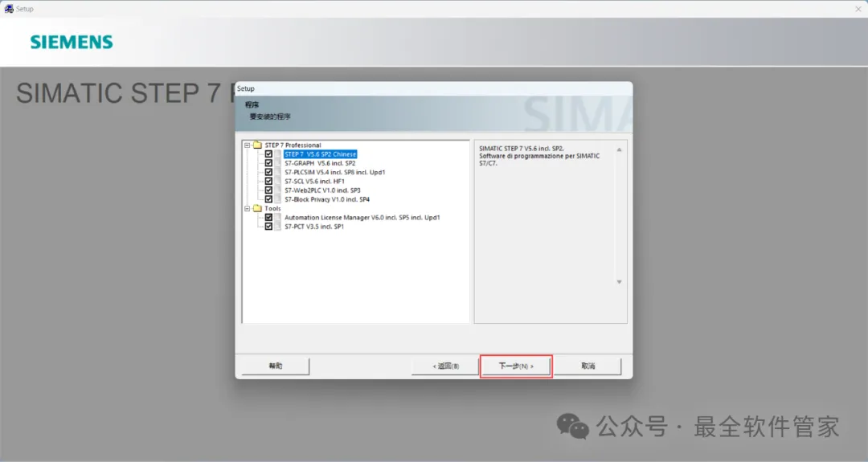Select S7-Block Privacy V1.0 incl. SP4 entry
Viewport: 868px width, 462px height.
pyautogui.click(x=327, y=199)
